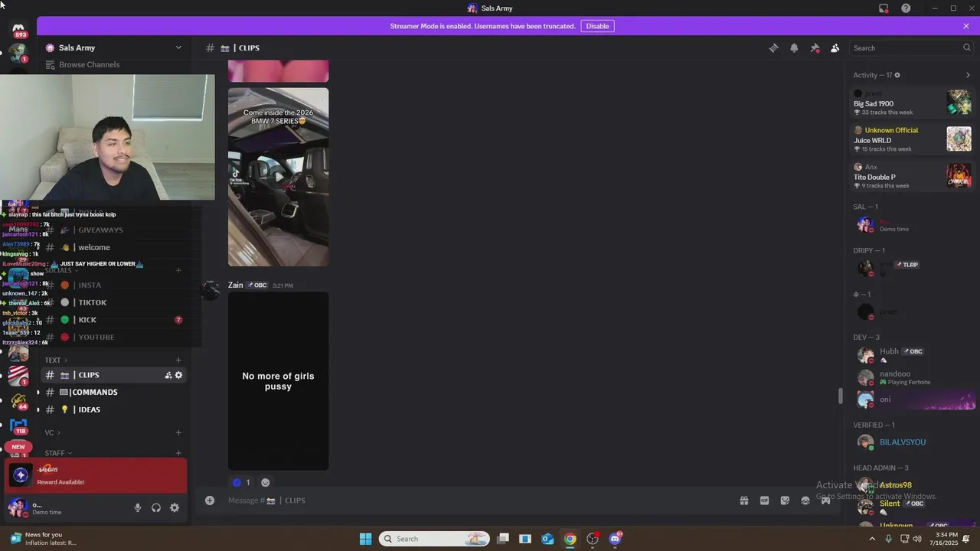Image resolution: width=980 pixels, height=551 pixels.
Task: Open Browse Channels
Action: point(89,65)
